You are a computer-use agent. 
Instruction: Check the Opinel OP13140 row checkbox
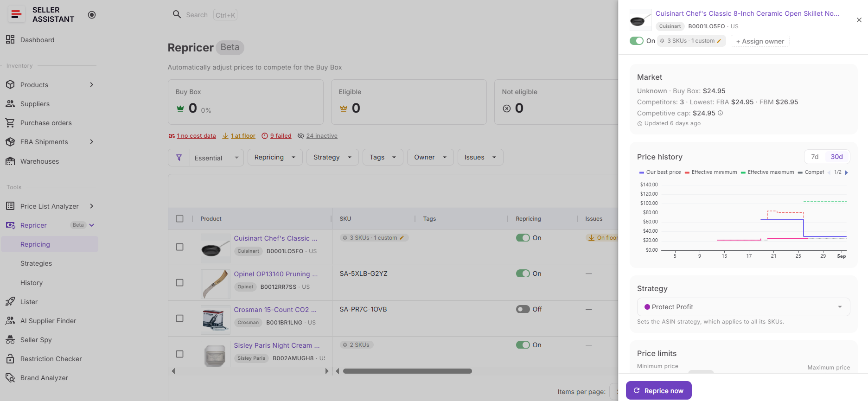180,283
